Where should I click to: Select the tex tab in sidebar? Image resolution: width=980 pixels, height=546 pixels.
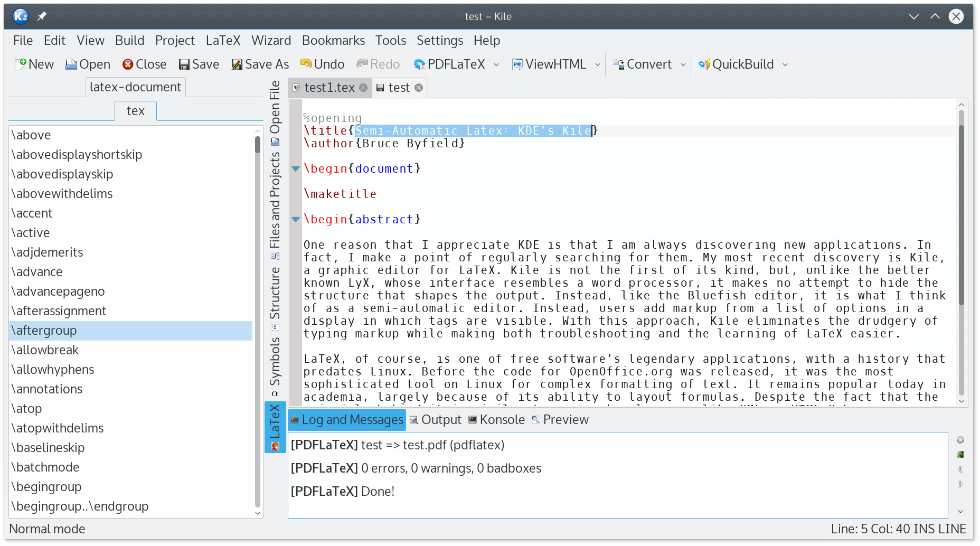click(135, 111)
